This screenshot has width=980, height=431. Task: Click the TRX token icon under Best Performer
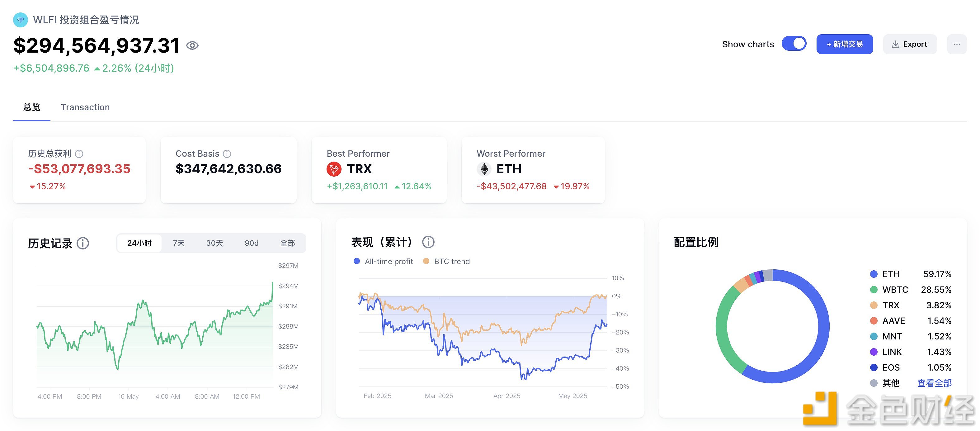pyautogui.click(x=334, y=169)
